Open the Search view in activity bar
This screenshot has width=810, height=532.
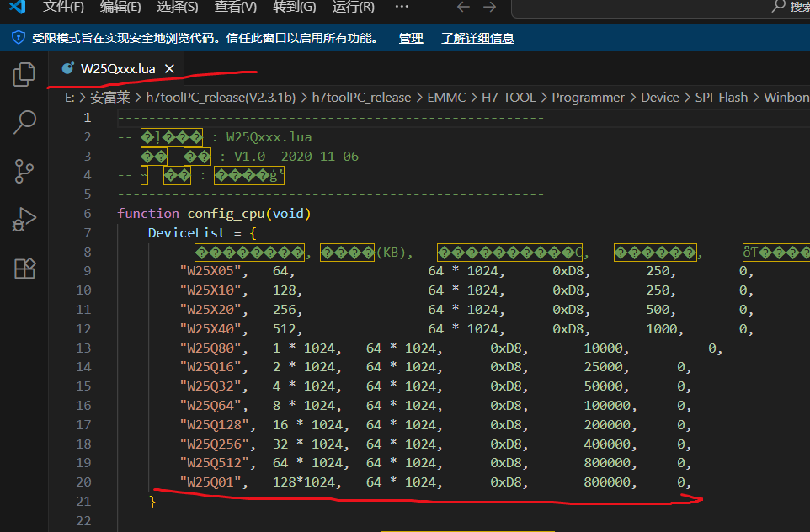point(24,123)
